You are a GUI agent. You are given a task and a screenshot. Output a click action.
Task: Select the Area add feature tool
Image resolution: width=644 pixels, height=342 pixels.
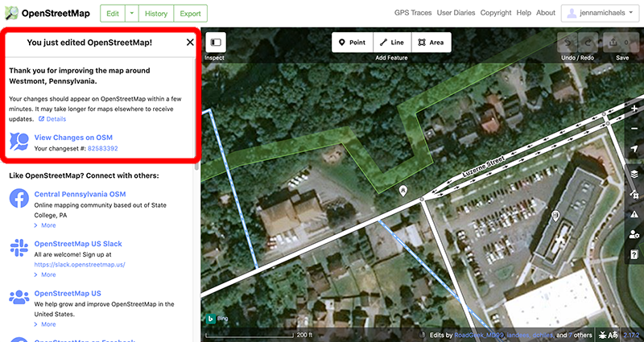pos(431,43)
